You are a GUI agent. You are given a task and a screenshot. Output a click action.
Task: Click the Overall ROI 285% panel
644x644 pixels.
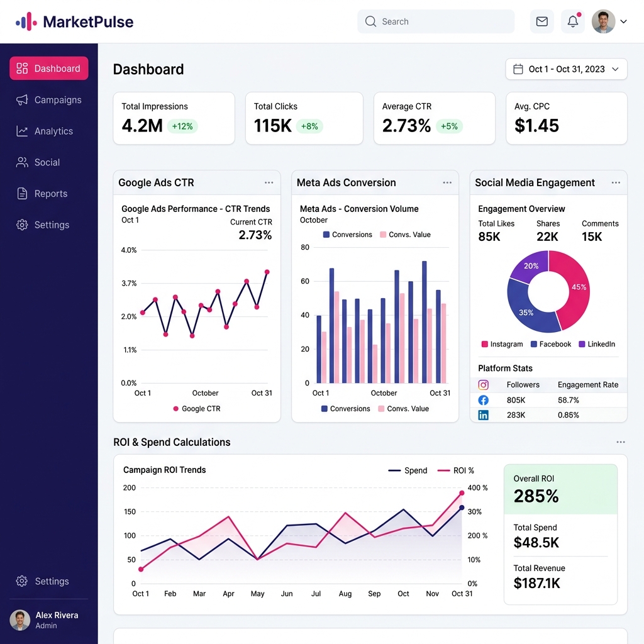coord(560,489)
